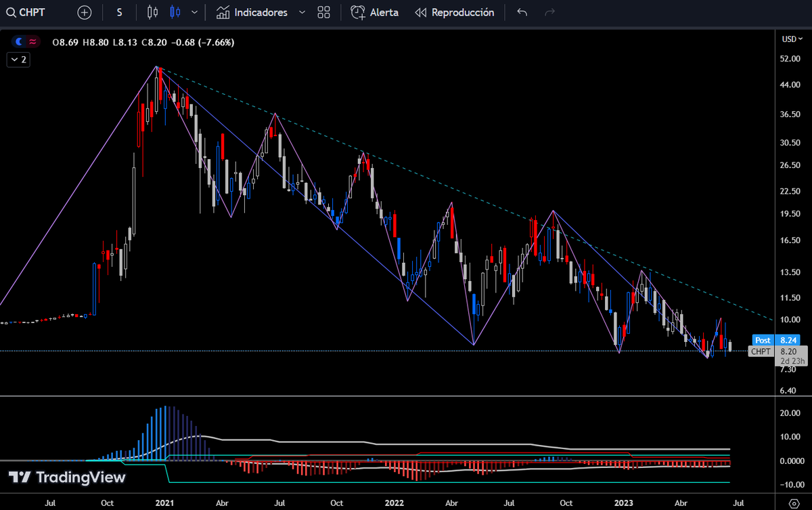
Task: Select the hollow candles chart type icon
Action: click(152, 12)
